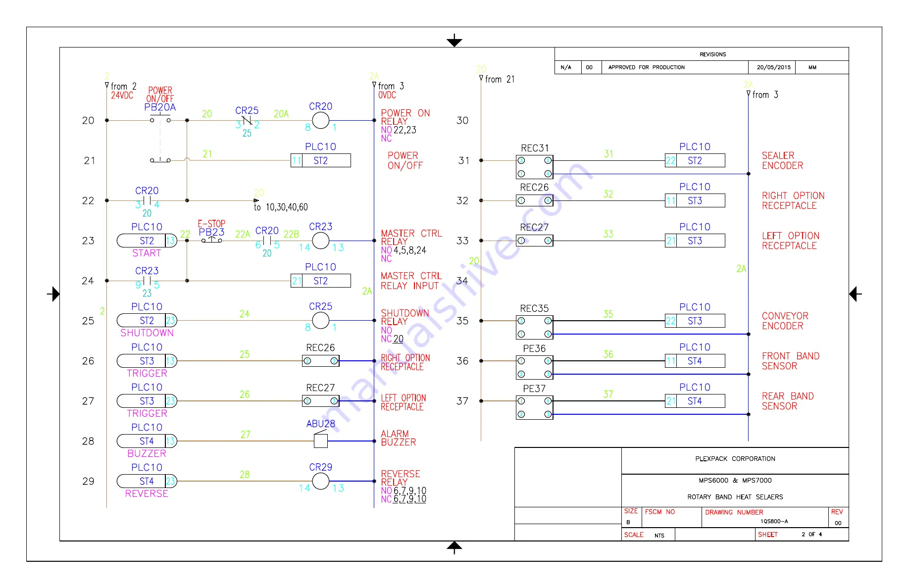Click the PE36 front band sensor block
909x588 pixels.
534,367
